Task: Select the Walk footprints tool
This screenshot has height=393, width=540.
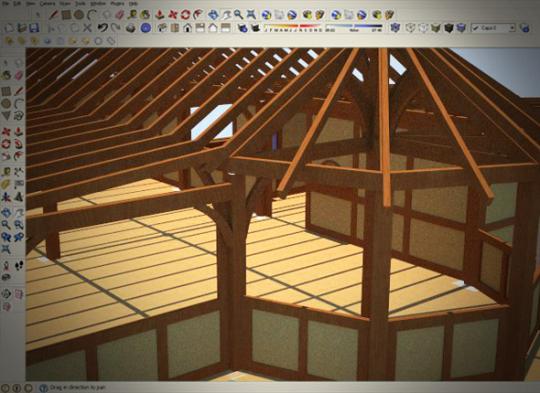Action: click(19, 266)
